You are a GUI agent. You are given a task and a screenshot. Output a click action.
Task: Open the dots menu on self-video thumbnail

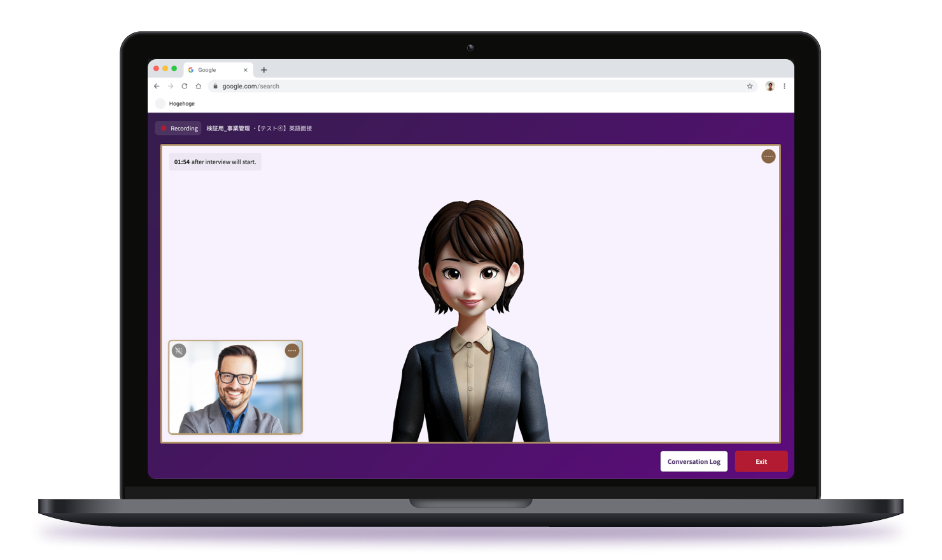[292, 351]
